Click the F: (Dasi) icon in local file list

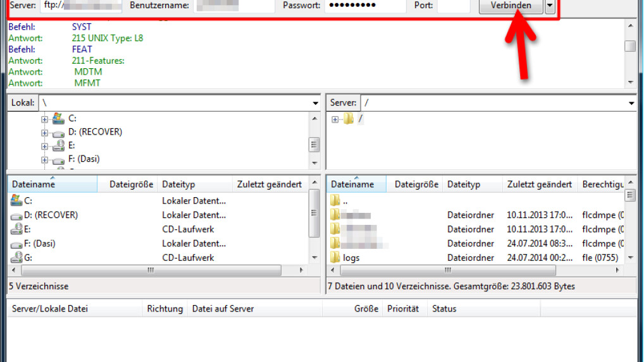tap(16, 244)
